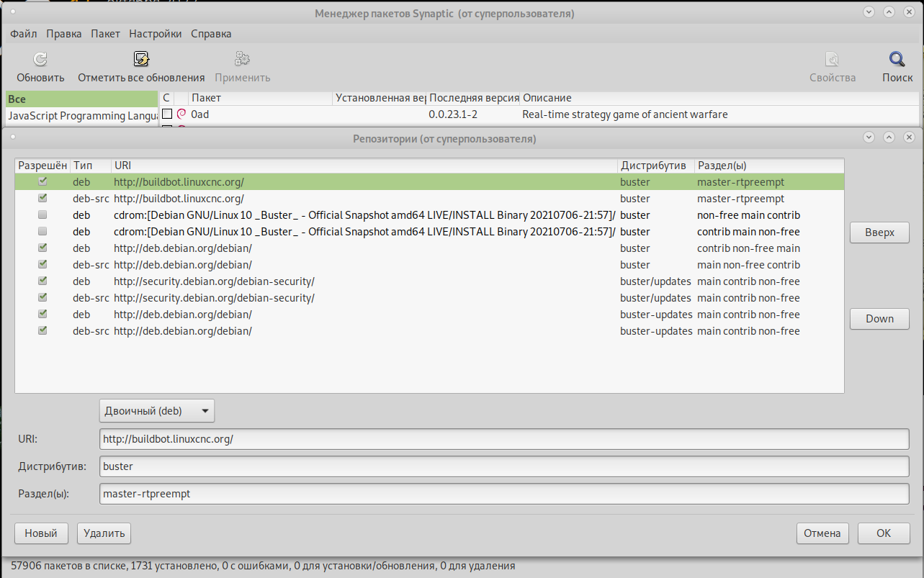Sort repositories by the Разрешён column header

[42, 166]
